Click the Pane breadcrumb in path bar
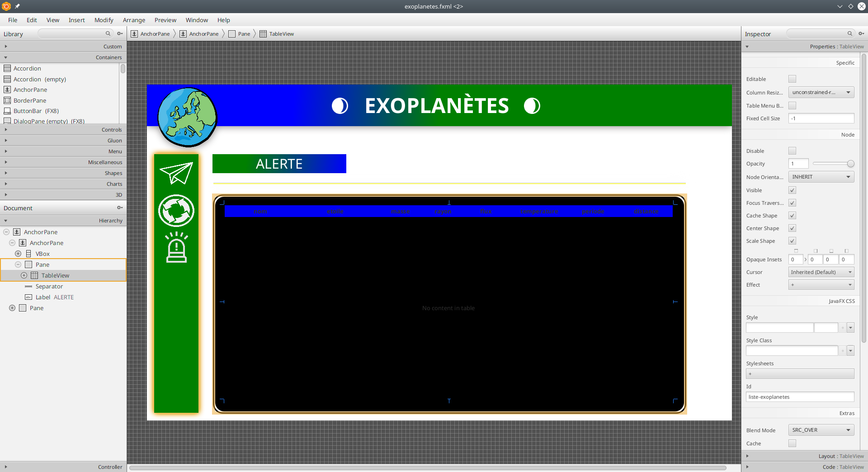Screen dimensions: 868x472 click(244, 34)
